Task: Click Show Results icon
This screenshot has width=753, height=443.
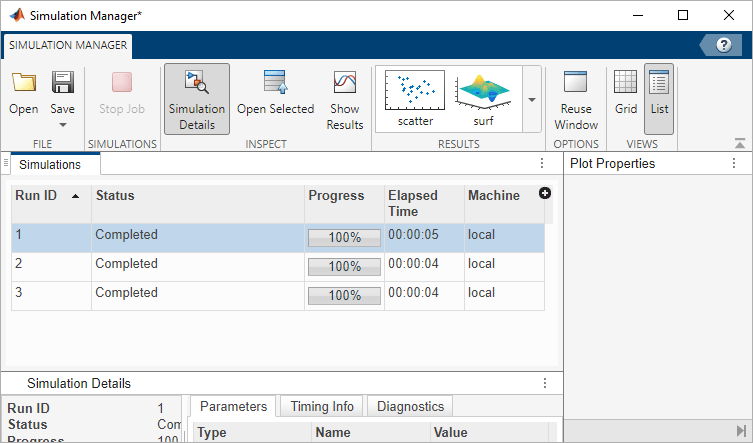Action: (345, 82)
